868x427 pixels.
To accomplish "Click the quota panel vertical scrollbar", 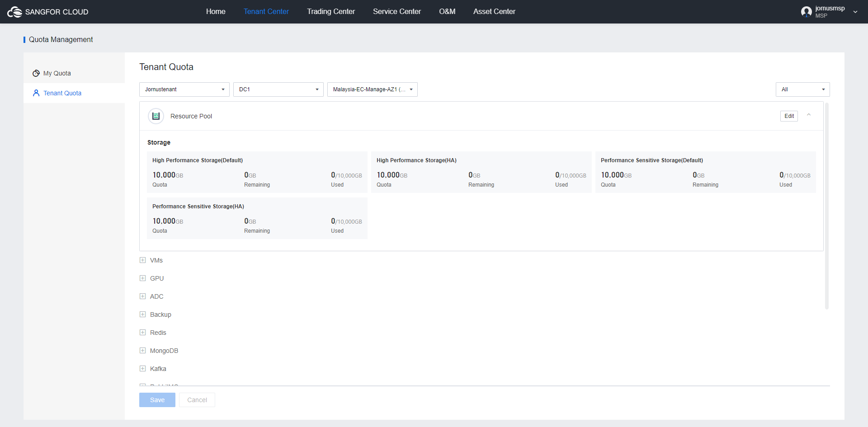I will tap(827, 206).
